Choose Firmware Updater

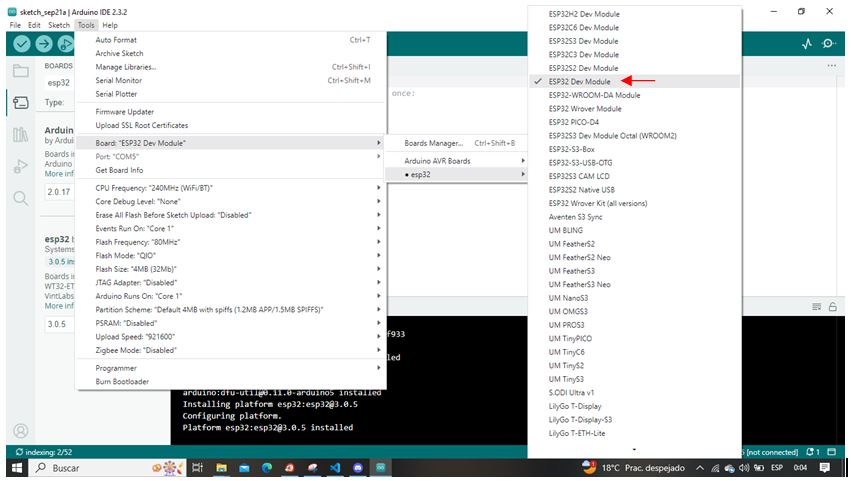[x=231, y=111]
